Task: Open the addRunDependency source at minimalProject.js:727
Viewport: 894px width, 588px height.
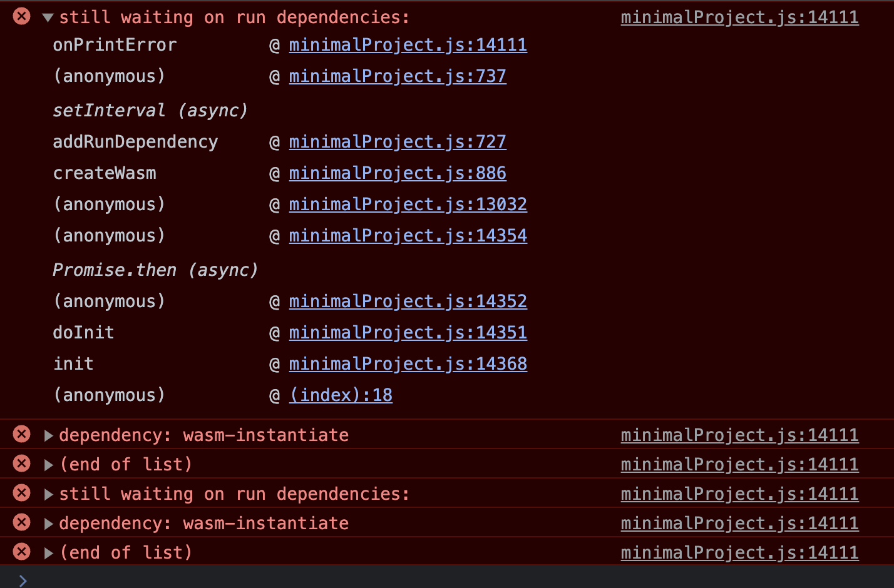Action: coord(397,141)
